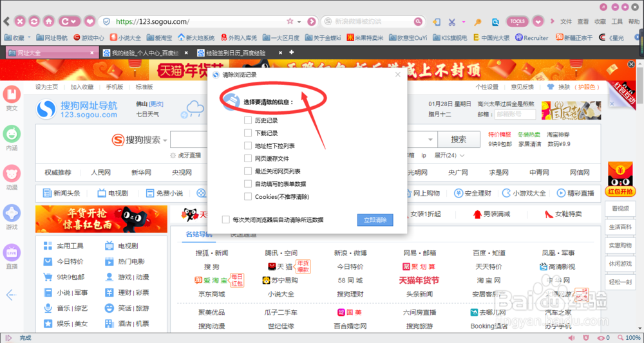Open the 工具 menu
Screen dimensions: 644x343
click(x=617, y=21)
